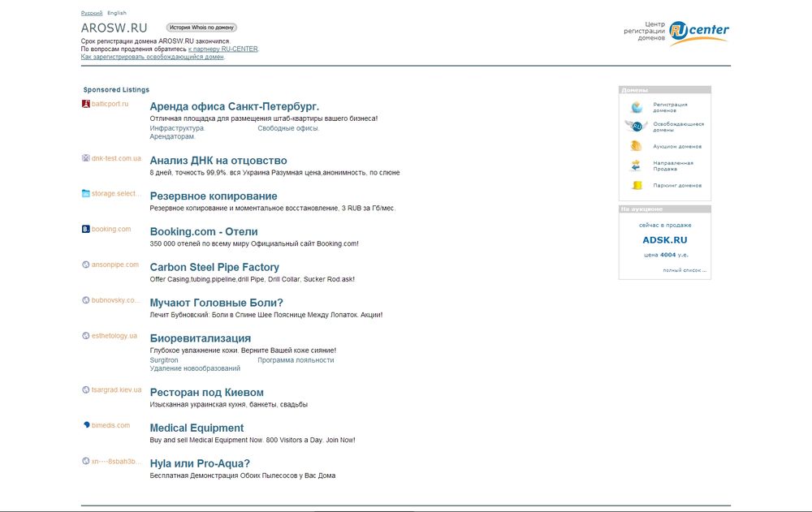This screenshot has width=812, height=512.
Task: Open Как зарегистрировать освобождающийся домен link
Action: click(153, 57)
